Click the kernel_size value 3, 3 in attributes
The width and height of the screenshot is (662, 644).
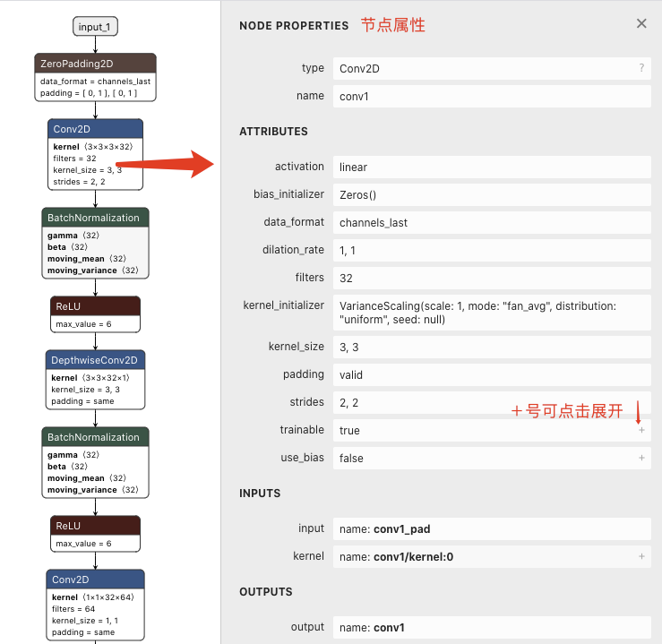pyautogui.click(x=492, y=348)
